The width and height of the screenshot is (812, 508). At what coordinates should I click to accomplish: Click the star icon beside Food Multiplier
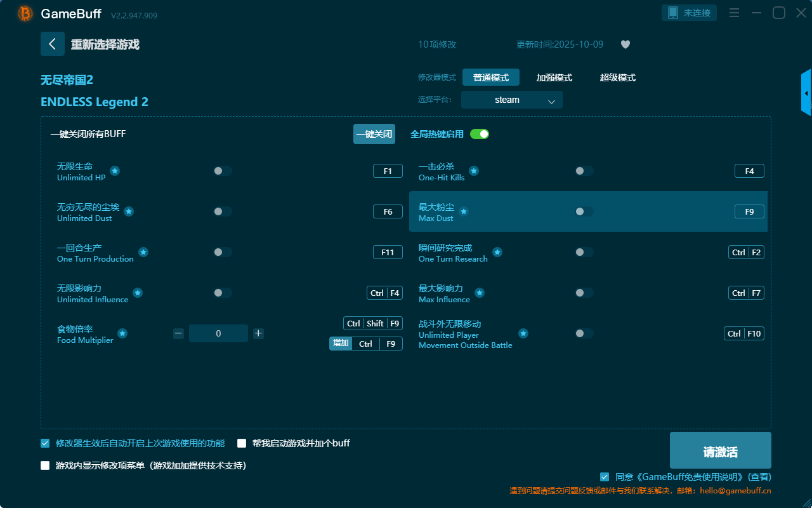coord(122,333)
